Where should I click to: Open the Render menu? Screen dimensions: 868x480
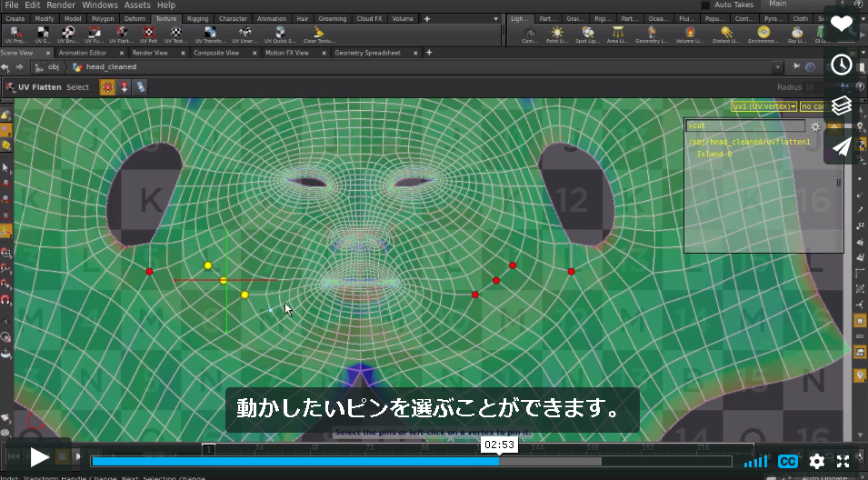[x=61, y=5]
